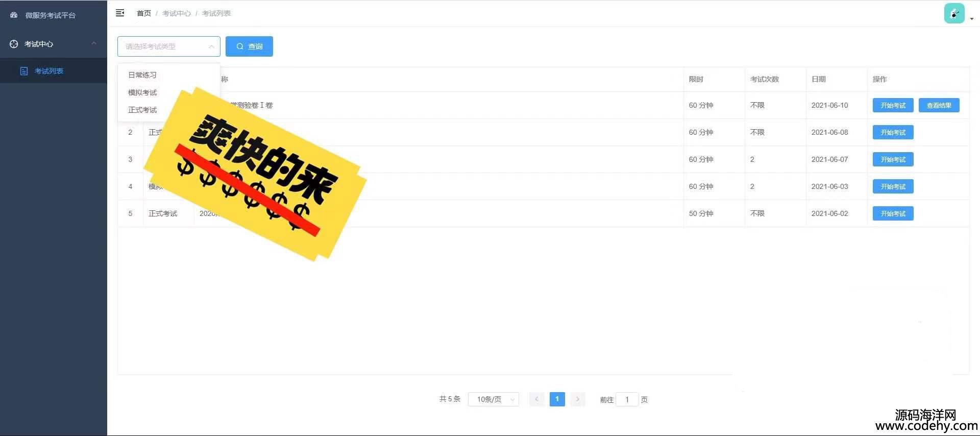Click the 查询 search button
This screenshot has height=436, width=980.
249,46
